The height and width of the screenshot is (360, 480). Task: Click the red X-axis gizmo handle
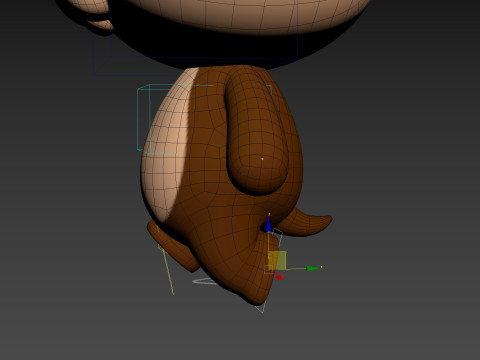(279, 277)
